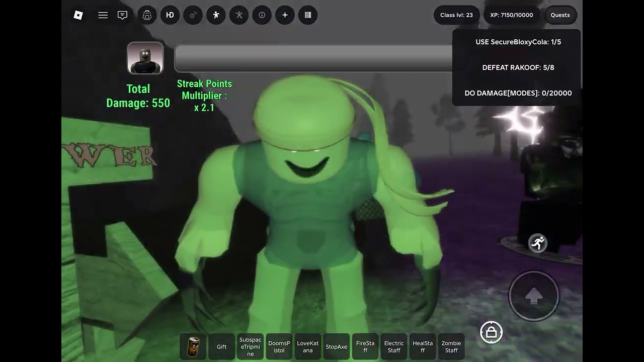644x362 pixels.
Task: Equip the Electric Staff tool
Action: point(394,346)
